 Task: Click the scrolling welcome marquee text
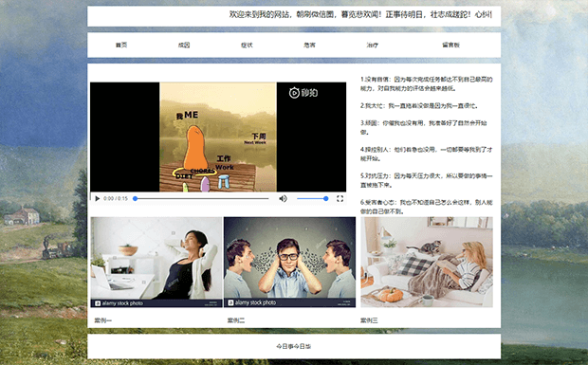(x=360, y=14)
